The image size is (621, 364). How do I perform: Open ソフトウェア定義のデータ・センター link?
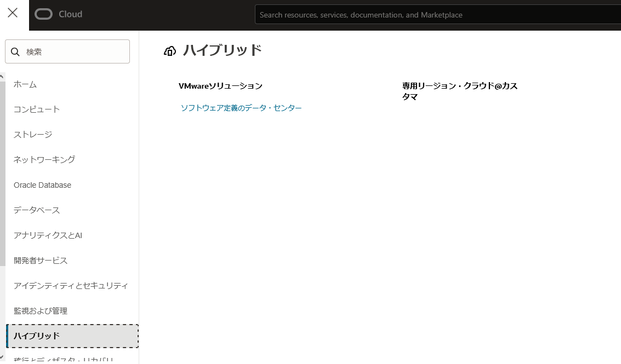pos(241,108)
